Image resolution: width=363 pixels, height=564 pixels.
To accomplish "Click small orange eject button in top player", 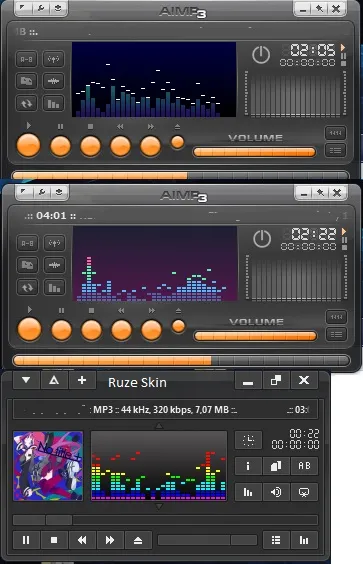I will (x=177, y=142).
